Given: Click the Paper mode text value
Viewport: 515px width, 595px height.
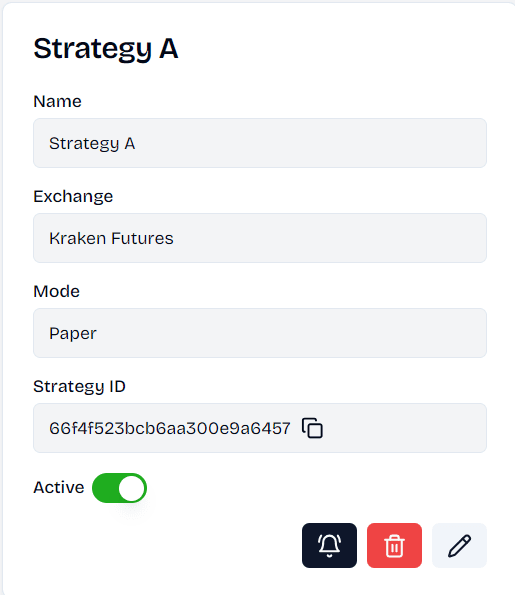Looking at the screenshot, I should (73, 334).
